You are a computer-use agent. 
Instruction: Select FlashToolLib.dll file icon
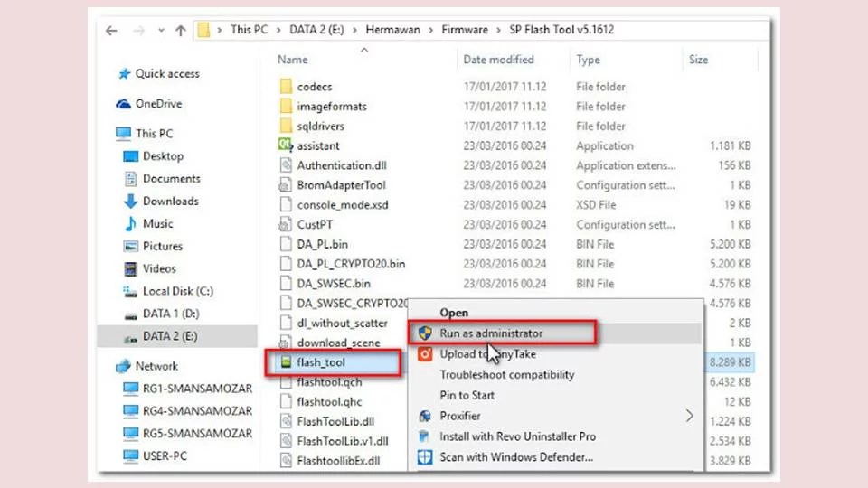click(x=286, y=422)
